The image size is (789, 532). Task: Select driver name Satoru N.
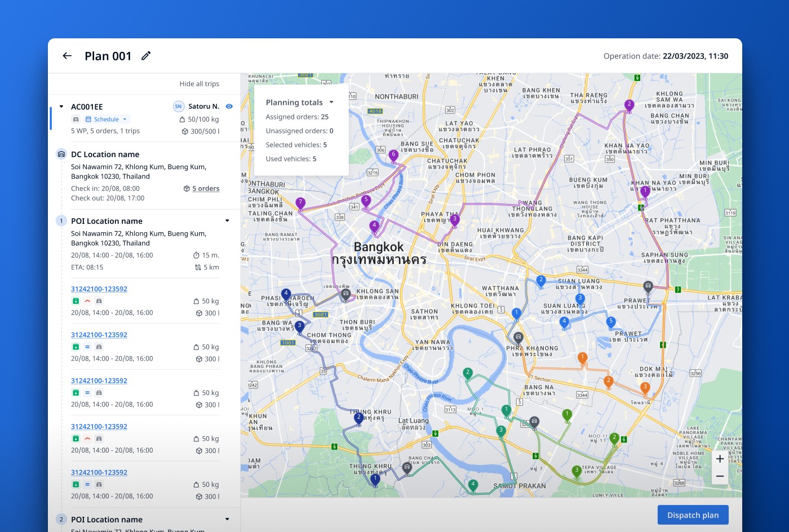click(204, 106)
